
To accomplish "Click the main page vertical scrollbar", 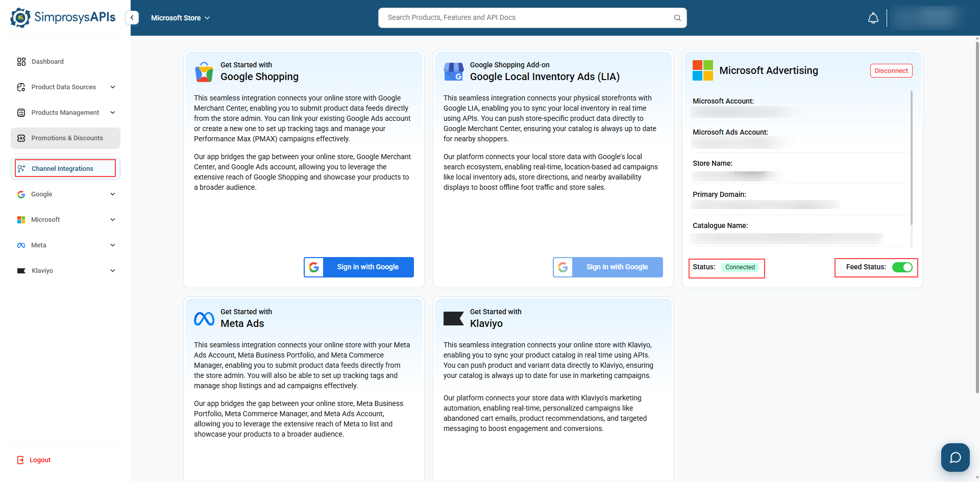I will click(x=977, y=217).
